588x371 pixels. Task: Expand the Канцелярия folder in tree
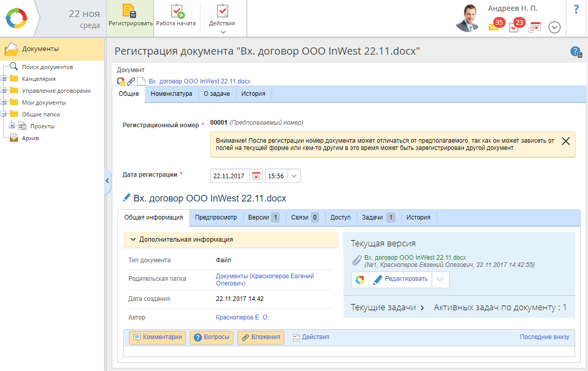pyautogui.click(x=4, y=79)
